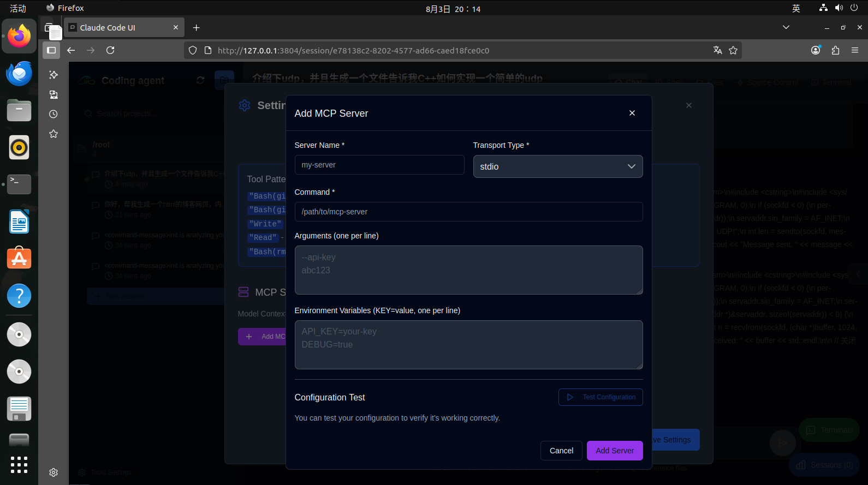The image size is (868, 485).
Task: Click the Terminals floating button
Action: (x=829, y=430)
